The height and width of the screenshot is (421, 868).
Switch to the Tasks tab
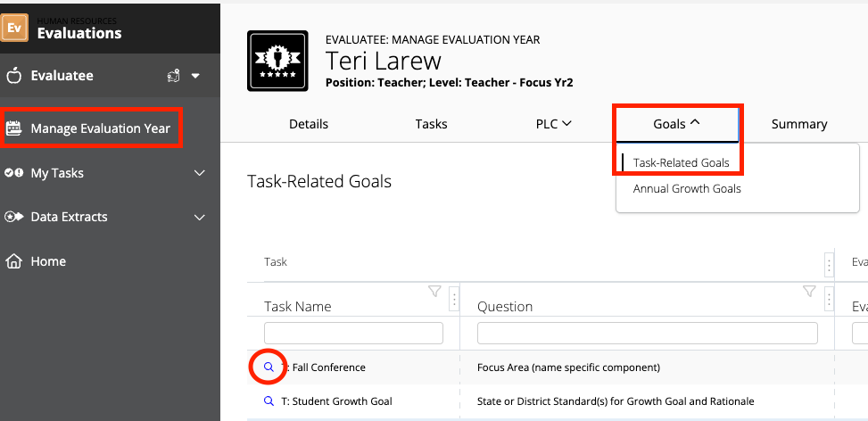[432, 124]
